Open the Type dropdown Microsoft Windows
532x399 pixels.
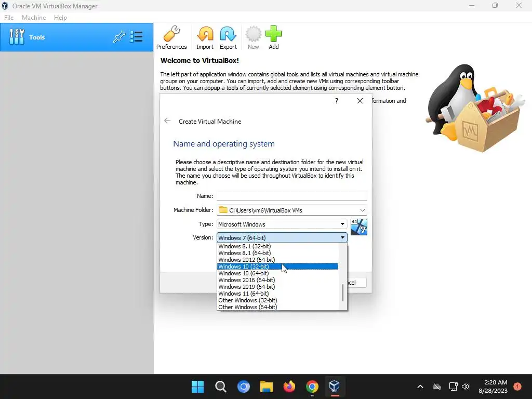282,224
